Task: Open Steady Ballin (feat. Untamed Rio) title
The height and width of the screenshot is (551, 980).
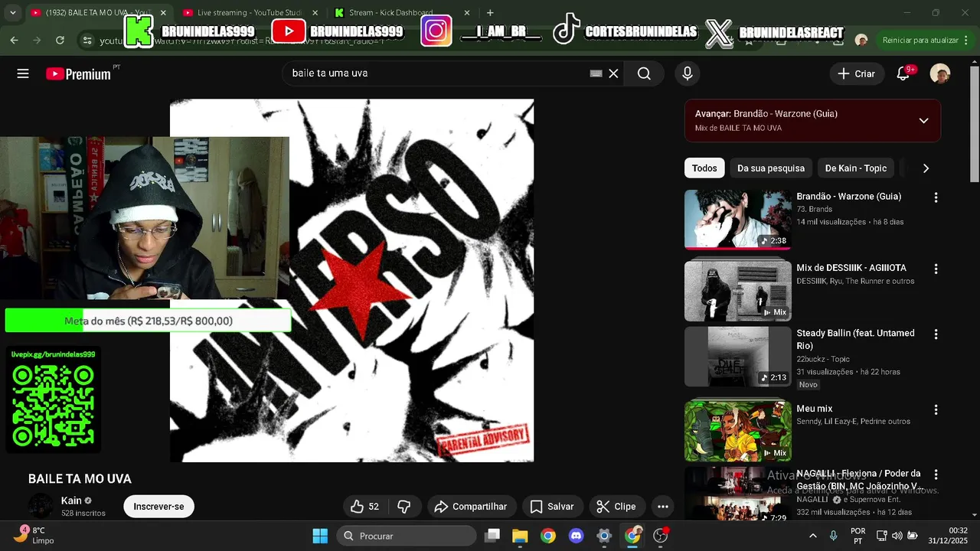Action: pos(855,339)
